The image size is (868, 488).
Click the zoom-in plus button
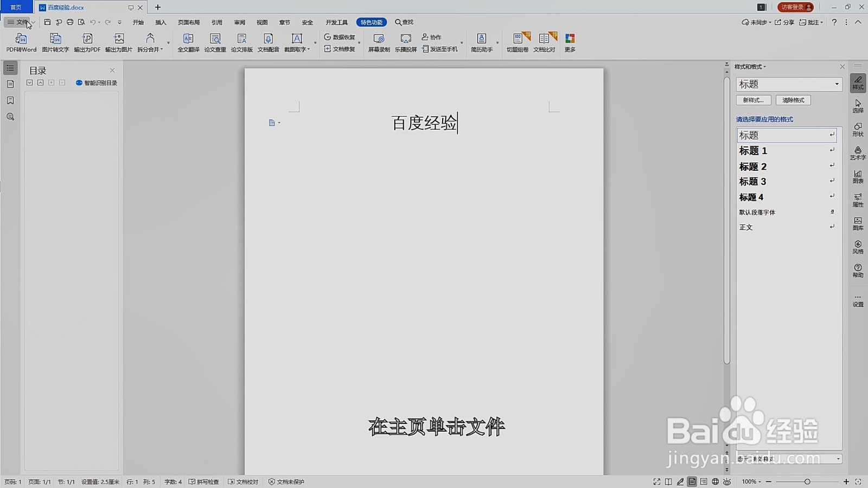coord(846,481)
